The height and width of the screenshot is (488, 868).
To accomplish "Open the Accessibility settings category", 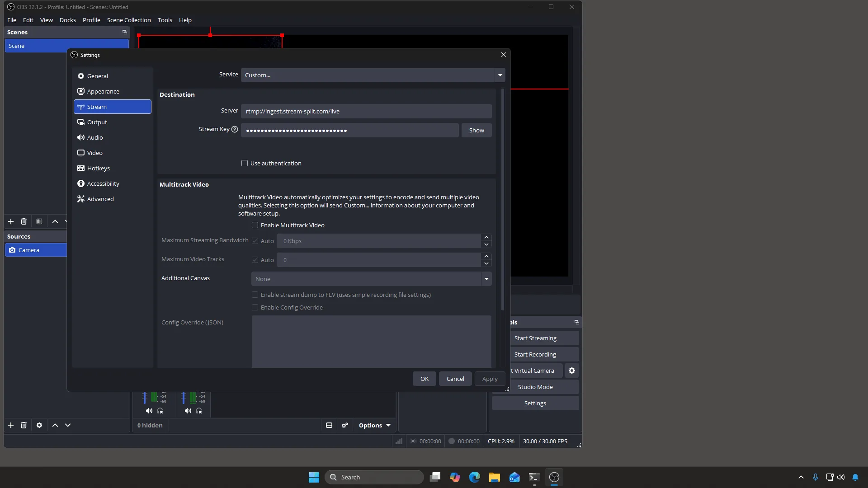I will point(112,183).
